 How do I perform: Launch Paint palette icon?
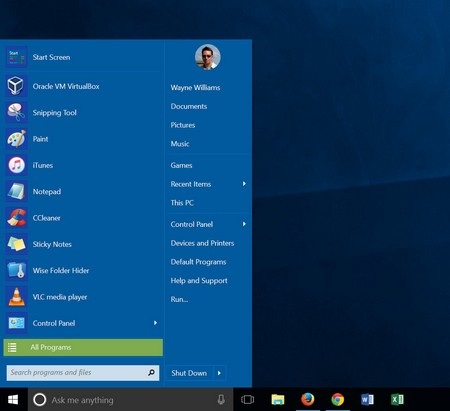(x=16, y=139)
